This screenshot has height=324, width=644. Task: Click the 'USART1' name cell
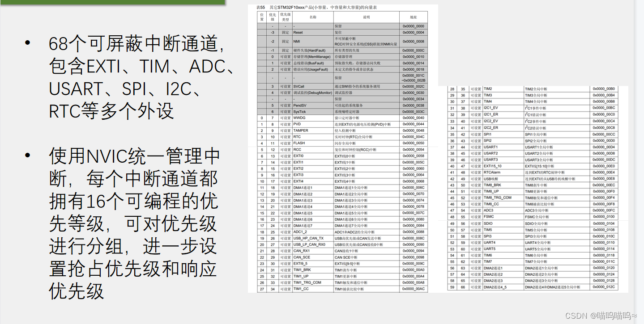tap(503, 147)
